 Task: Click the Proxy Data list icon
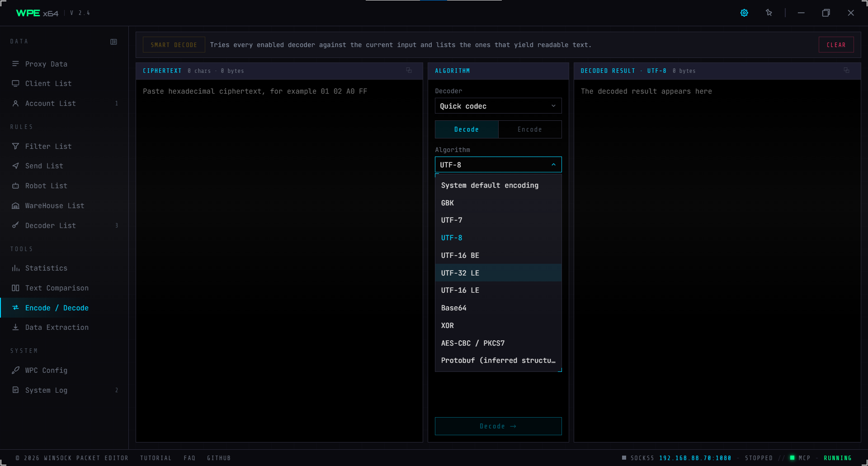tap(15, 64)
